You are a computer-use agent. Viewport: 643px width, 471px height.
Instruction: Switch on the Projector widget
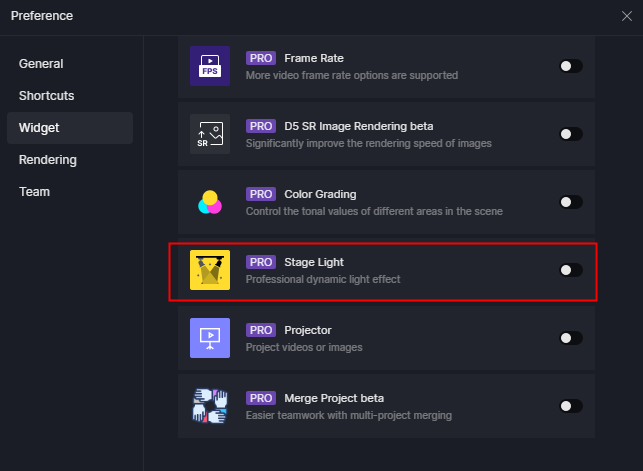[570, 338]
